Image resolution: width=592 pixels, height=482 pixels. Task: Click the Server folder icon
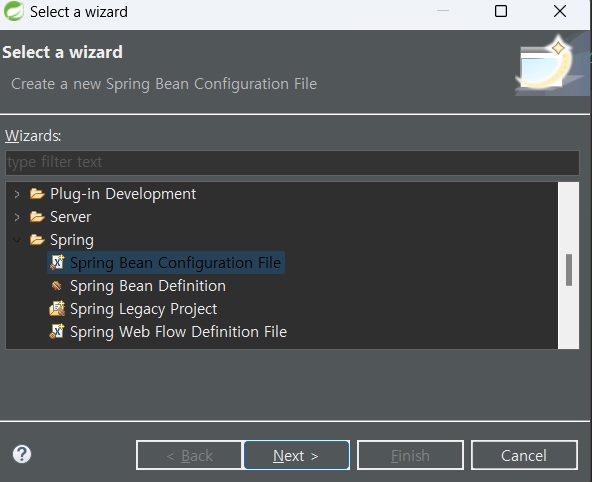(37, 217)
